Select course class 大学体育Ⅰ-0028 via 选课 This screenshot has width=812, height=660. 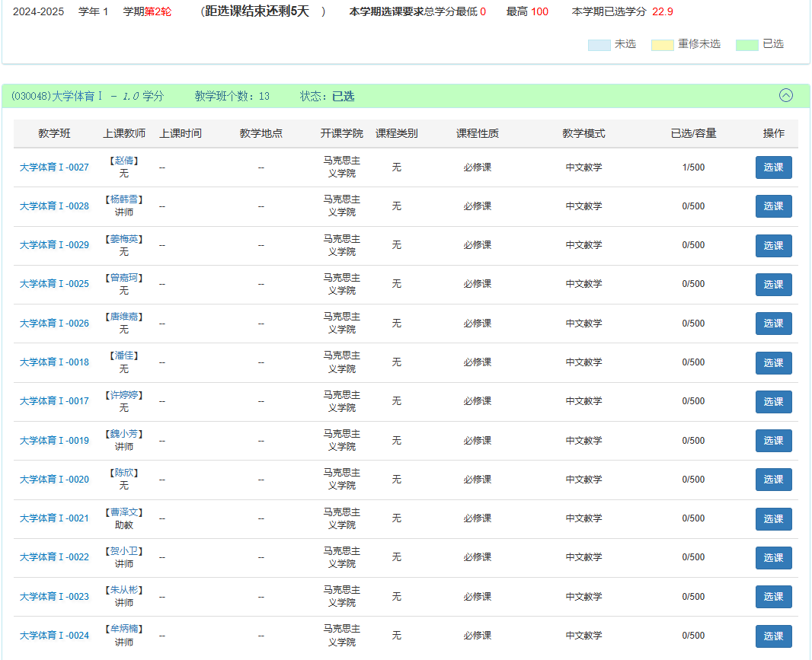coord(773,206)
